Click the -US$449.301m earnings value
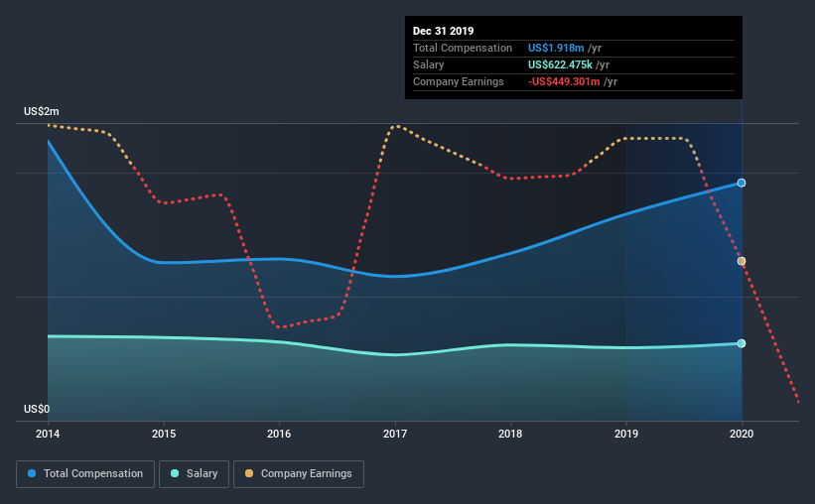The image size is (815, 504). click(x=564, y=81)
